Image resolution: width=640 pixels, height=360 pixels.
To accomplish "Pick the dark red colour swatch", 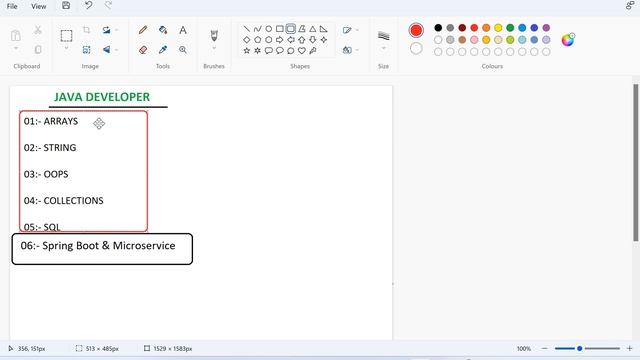I will (x=462, y=28).
